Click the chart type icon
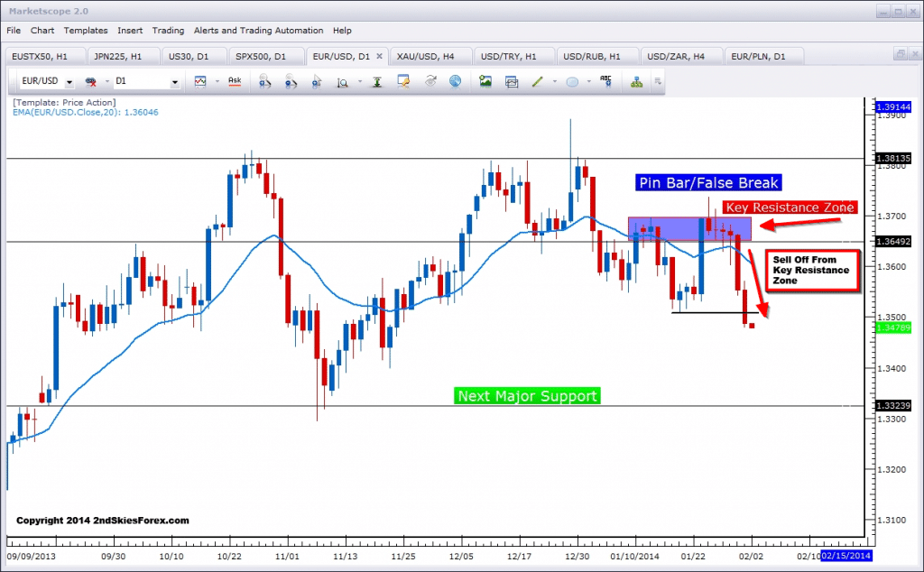 [200, 82]
